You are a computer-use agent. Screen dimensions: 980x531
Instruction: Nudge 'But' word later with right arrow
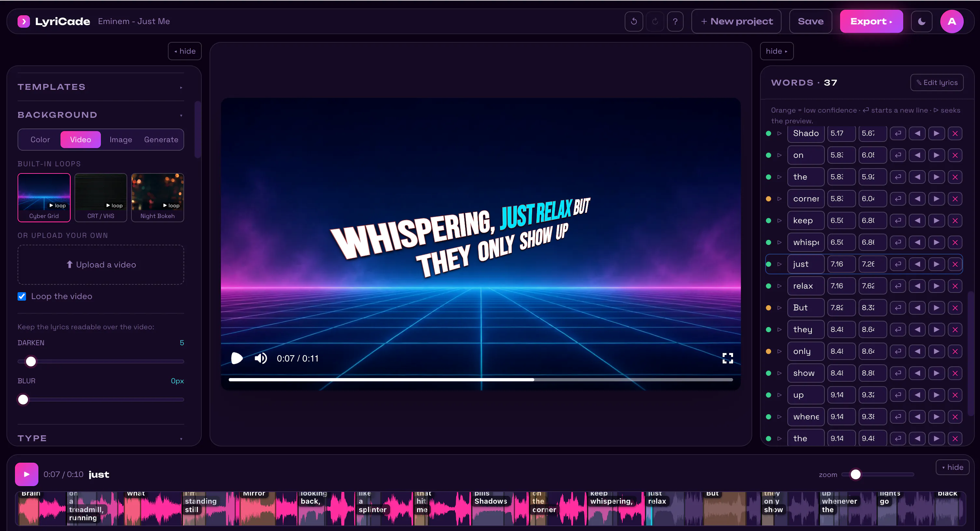[x=936, y=307]
